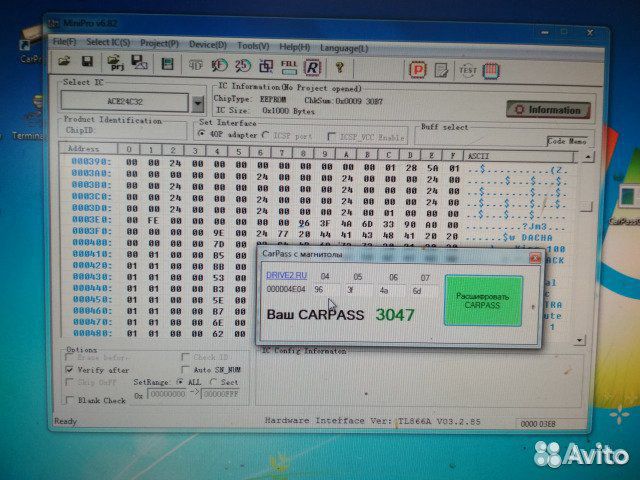
Task: Open the Tools(V) menu
Action: [252, 45]
